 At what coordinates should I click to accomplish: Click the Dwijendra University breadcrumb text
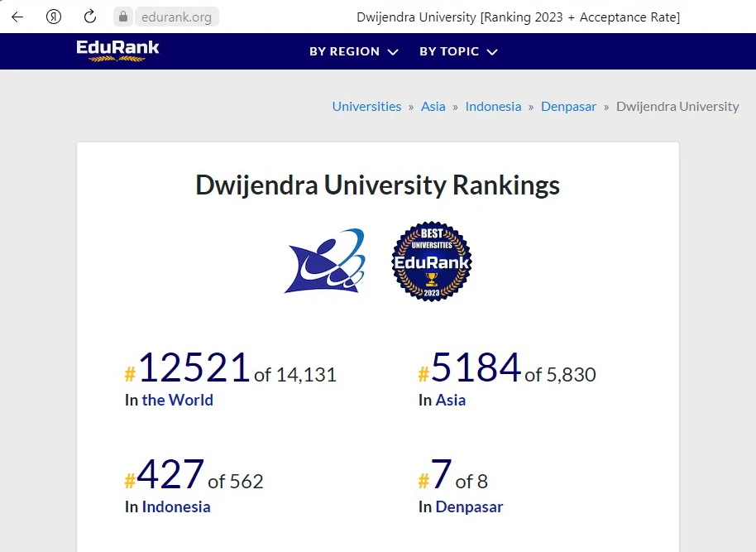click(677, 106)
